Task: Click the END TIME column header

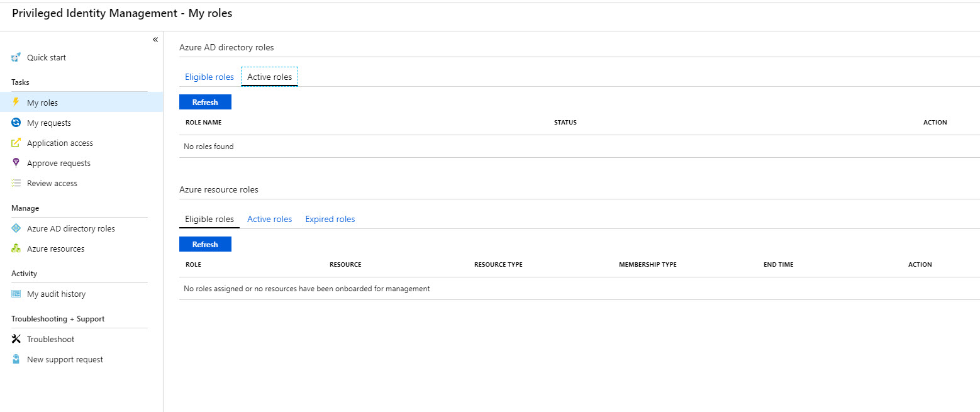Action: [779, 264]
